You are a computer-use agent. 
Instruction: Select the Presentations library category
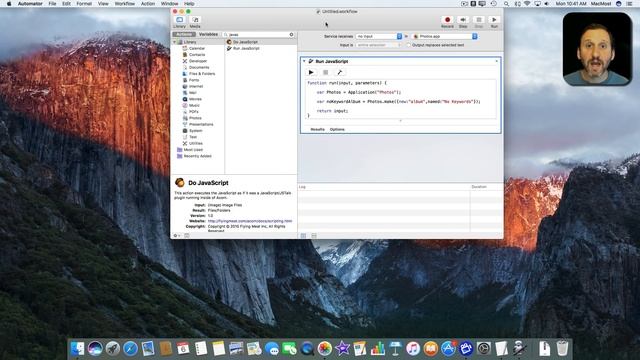(x=201, y=124)
